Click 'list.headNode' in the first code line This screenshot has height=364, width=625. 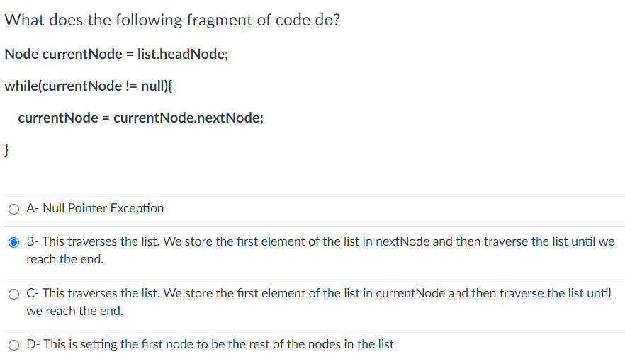(181, 54)
